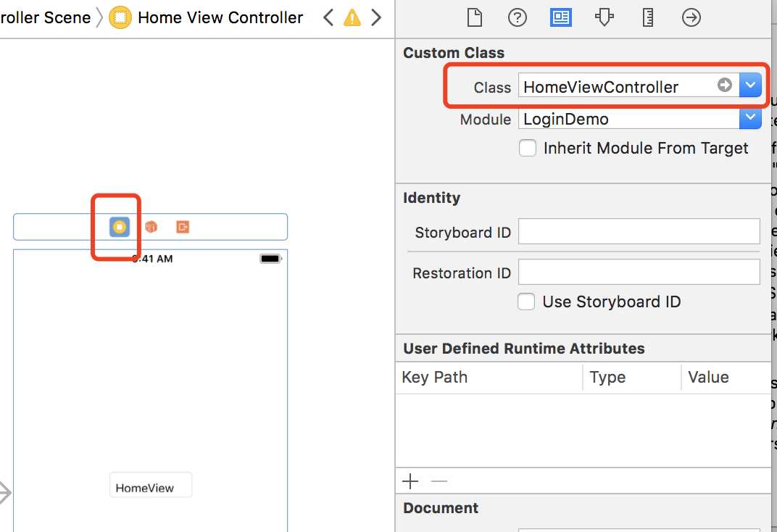Enable Use Storyboard ID checkbox
Screen dimensions: 777x532
pyautogui.click(x=526, y=302)
